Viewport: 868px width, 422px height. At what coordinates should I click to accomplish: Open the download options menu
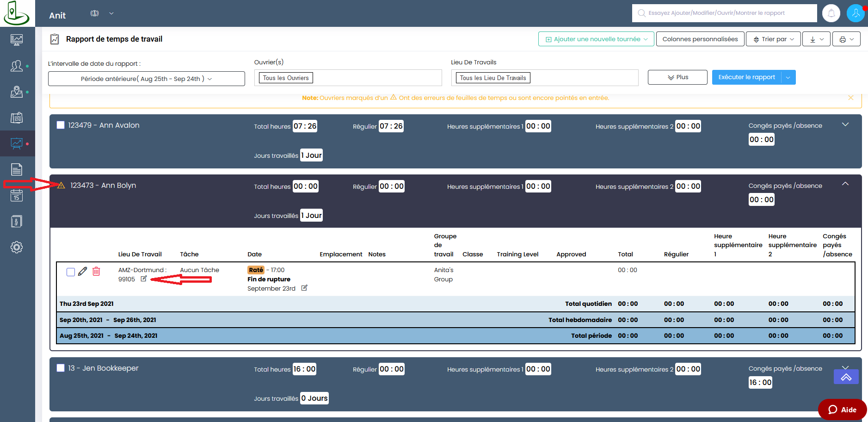tap(816, 39)
